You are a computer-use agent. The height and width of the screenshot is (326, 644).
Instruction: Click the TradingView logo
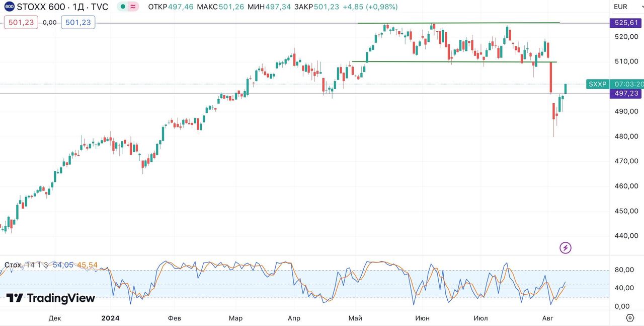(x=50, y=298)
